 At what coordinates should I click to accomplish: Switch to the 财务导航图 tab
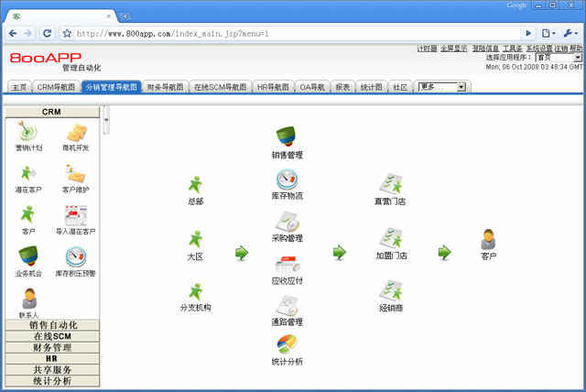(x=165, y=87)
